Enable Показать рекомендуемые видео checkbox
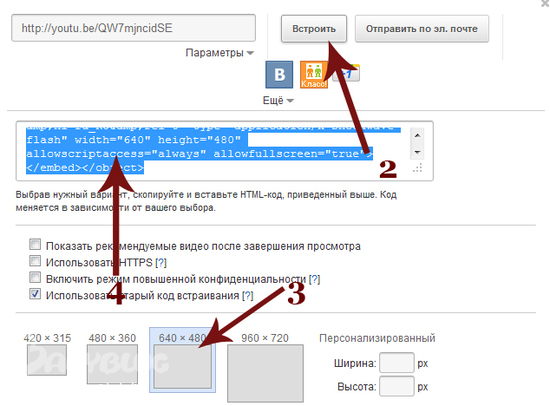Image resolution: width=550 pixels, height=406 pixels. click(35, 244)
